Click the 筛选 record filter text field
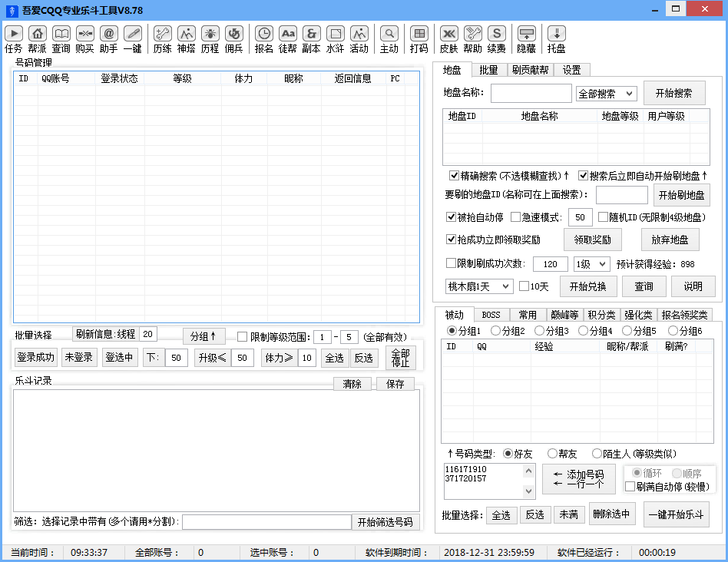Viewport: 728px width, 562px height. (266, 522)
